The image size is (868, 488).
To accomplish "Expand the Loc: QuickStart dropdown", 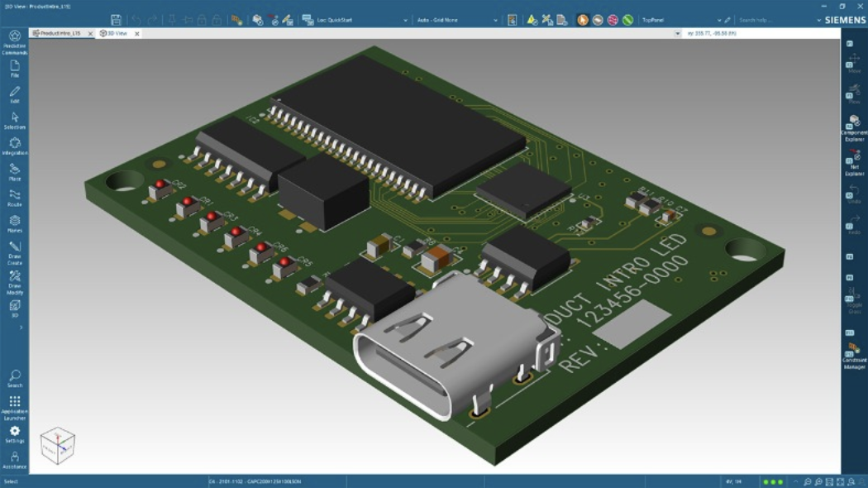I will pyautogui.click(x=405, y=20).
